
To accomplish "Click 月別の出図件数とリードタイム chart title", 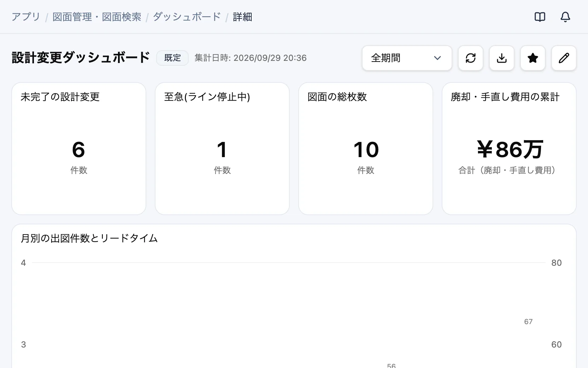I will point(89,238).
